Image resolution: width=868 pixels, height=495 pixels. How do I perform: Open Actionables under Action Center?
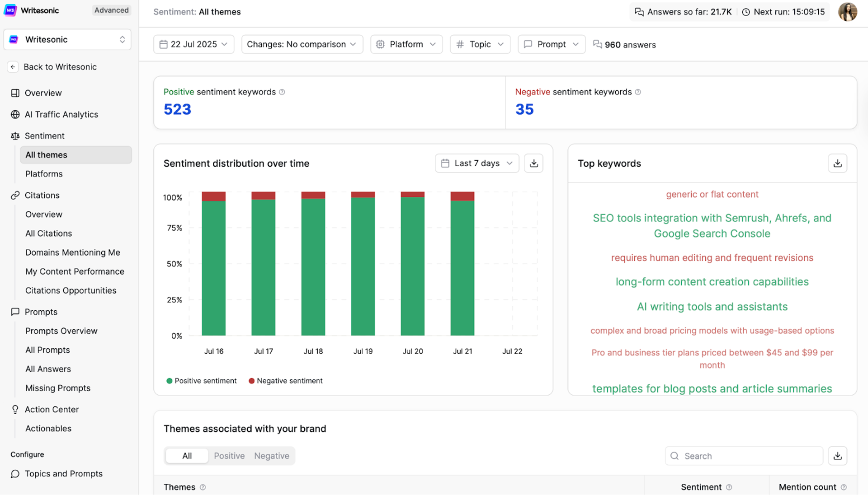(48, 429)
